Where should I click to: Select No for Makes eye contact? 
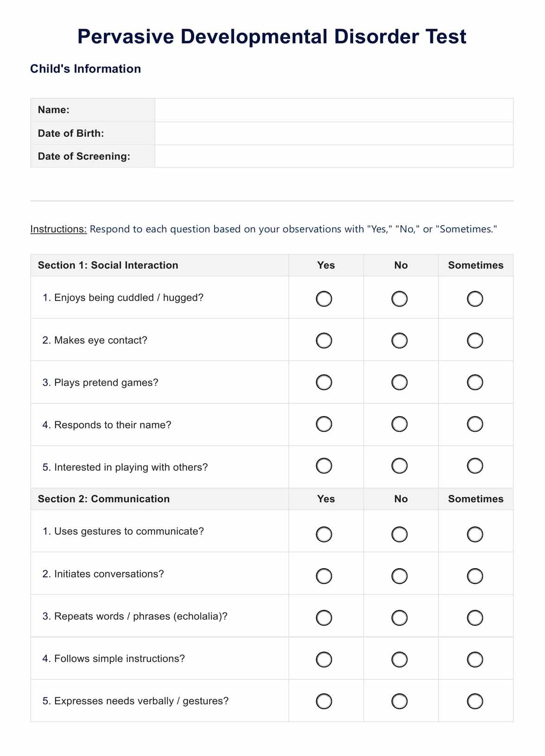(399, 340)
